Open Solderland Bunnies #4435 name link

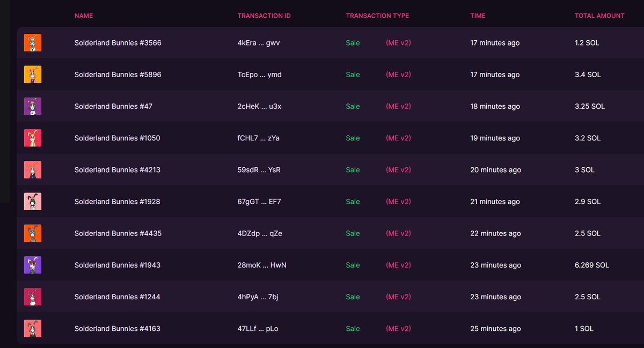[x=118, y=233]
